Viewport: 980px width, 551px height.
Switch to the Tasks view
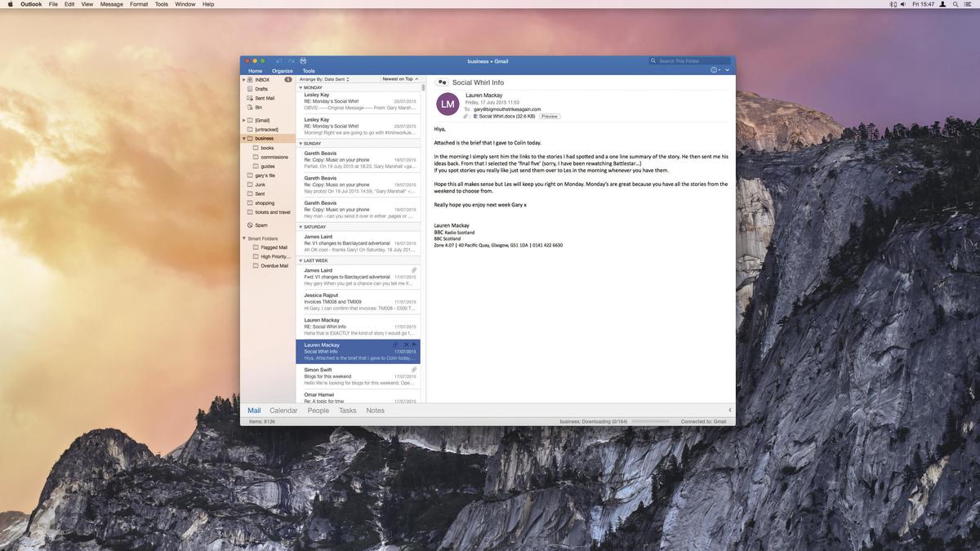tap(348, 411)
